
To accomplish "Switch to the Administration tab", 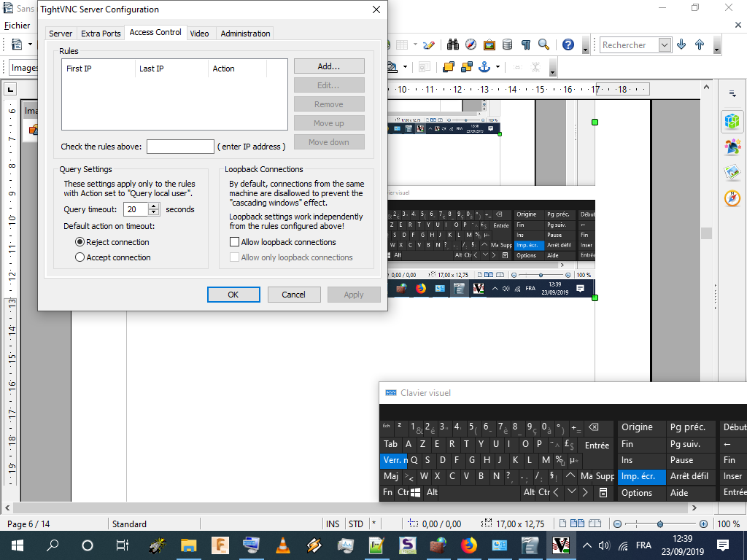I will [x=245, y=34].
